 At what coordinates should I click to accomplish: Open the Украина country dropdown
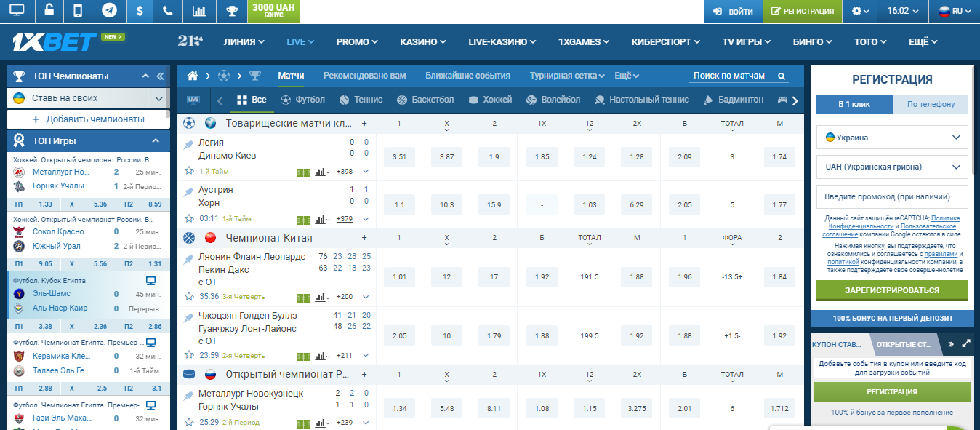(892, 137)
